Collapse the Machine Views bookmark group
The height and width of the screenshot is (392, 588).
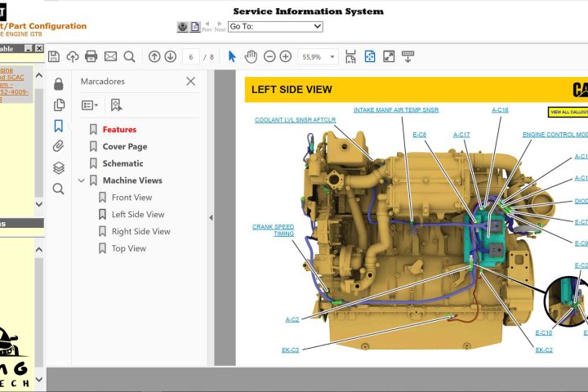pyautogui.click(x=82, y=180)
